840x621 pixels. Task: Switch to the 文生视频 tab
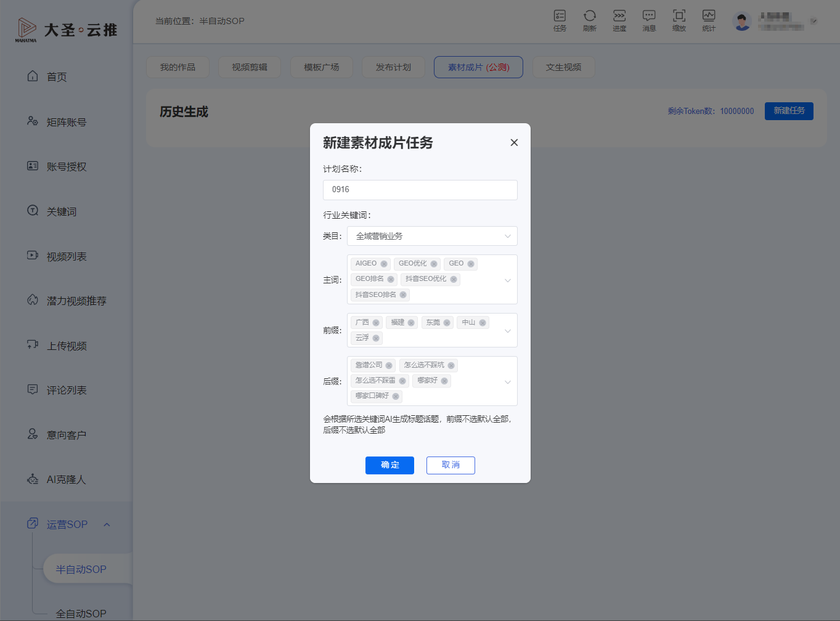tap(563, 67)
